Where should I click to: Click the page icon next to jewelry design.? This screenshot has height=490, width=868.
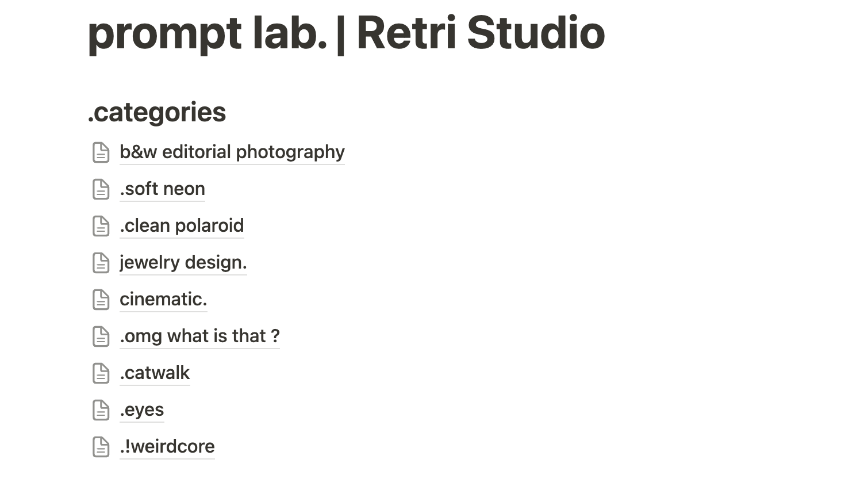(101, 263)
